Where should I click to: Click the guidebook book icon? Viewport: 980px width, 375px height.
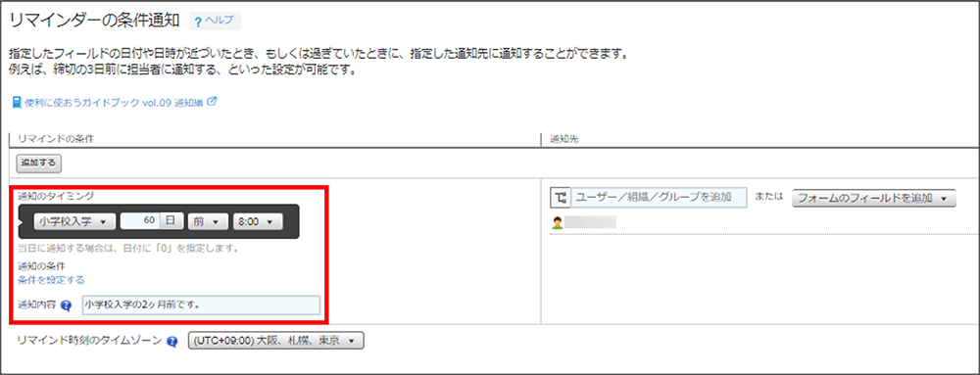click(x=17, y=102)
